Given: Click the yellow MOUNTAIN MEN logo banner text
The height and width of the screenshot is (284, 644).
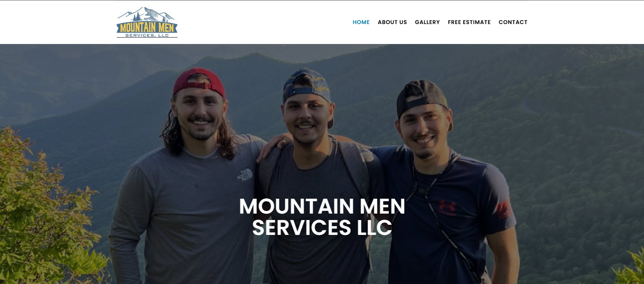Looking at the screenshot, I should 147,28.
